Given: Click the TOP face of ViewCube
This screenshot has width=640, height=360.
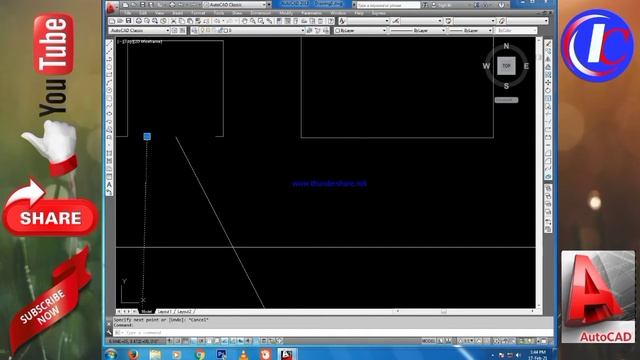Looking at the screenshot, I should [x=506, y=66].
